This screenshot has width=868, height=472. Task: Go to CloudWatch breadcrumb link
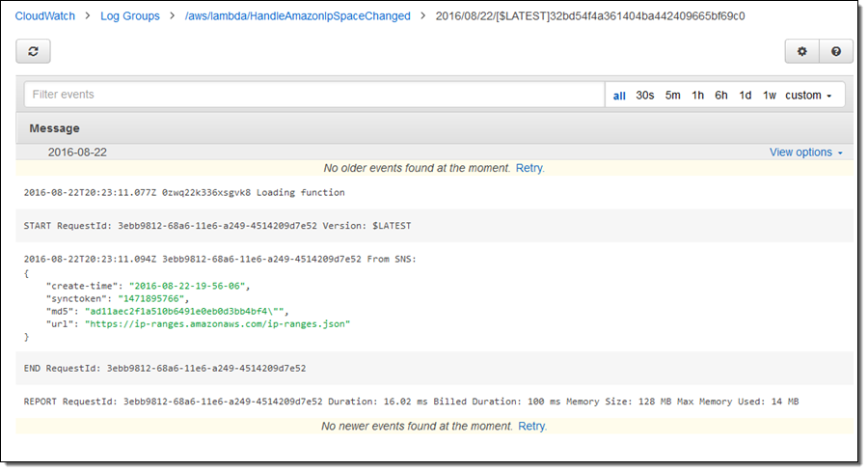tap(46, 16)
